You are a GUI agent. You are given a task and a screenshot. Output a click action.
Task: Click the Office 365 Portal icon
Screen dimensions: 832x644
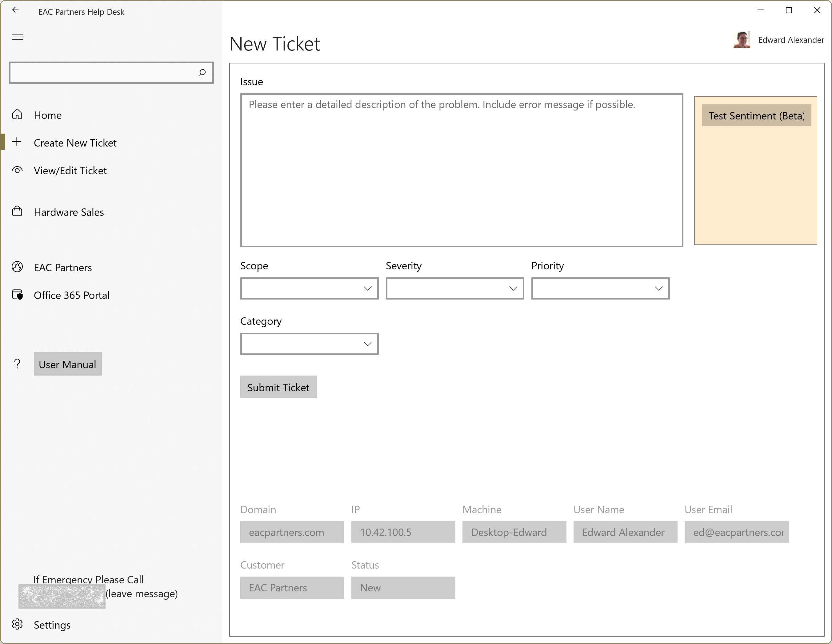coord(17,295)
